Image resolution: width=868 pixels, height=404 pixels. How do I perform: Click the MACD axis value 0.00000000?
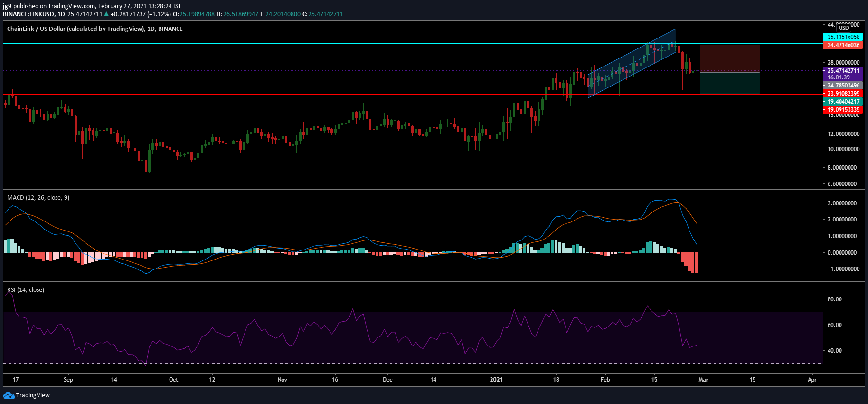coord(842,253)
